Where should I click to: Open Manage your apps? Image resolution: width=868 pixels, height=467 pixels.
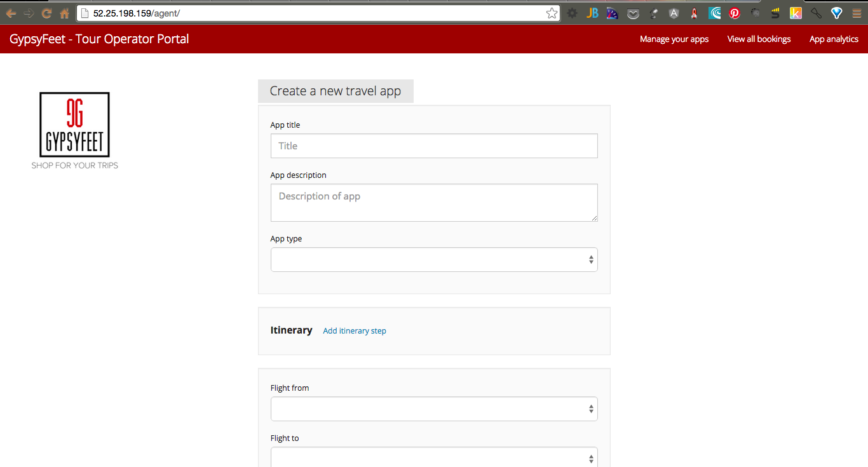coord(674,39)
